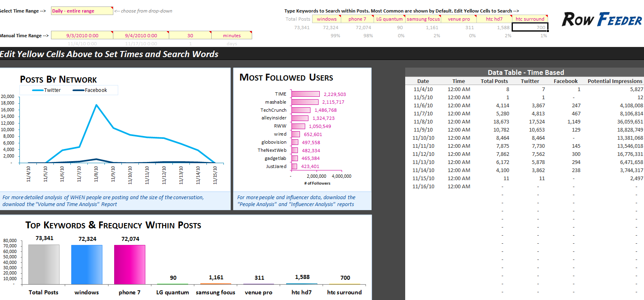Viewport: 644px width, 300px height.
Task: Select the phone 7 keyword cell
Action: coord(357,19)
